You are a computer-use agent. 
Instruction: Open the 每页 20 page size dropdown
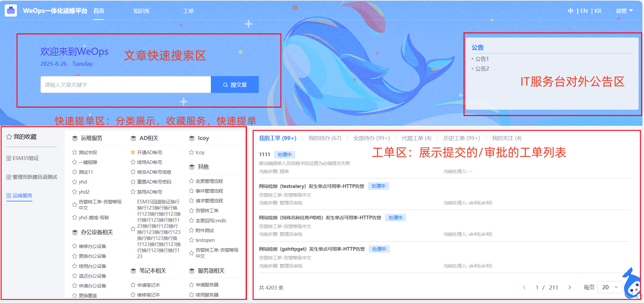(610, 287)
